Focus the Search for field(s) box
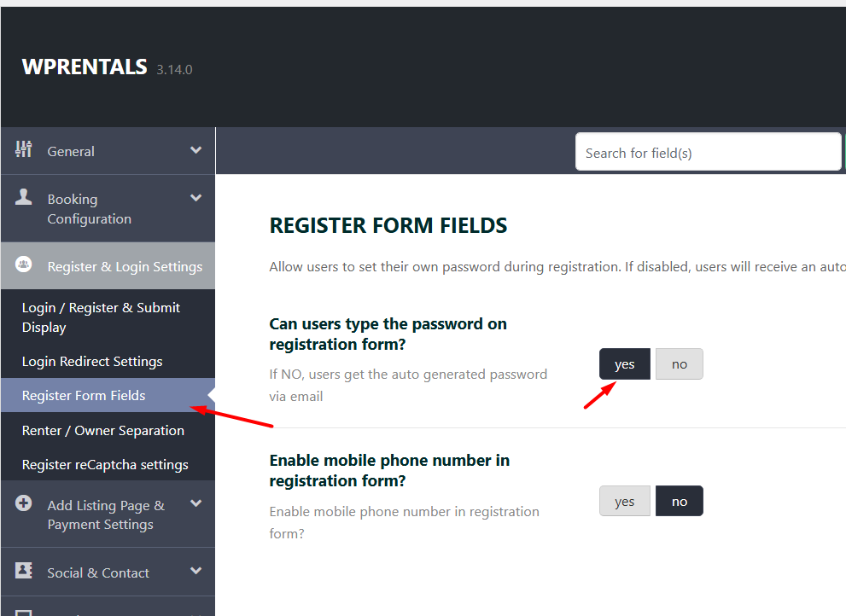The height and width of the screenshot is (616, 846). tap(708, 153)
